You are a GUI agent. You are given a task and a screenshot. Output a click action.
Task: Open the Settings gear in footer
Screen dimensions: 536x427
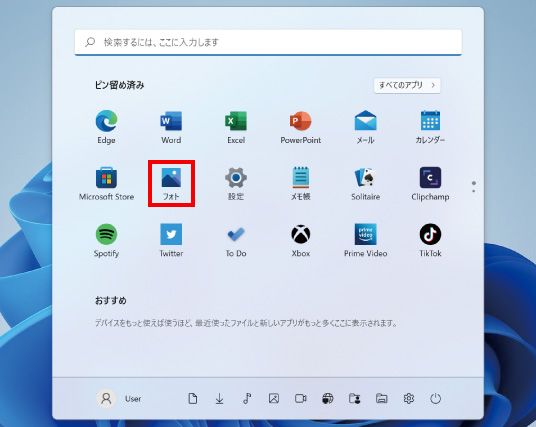coord(408,398)
